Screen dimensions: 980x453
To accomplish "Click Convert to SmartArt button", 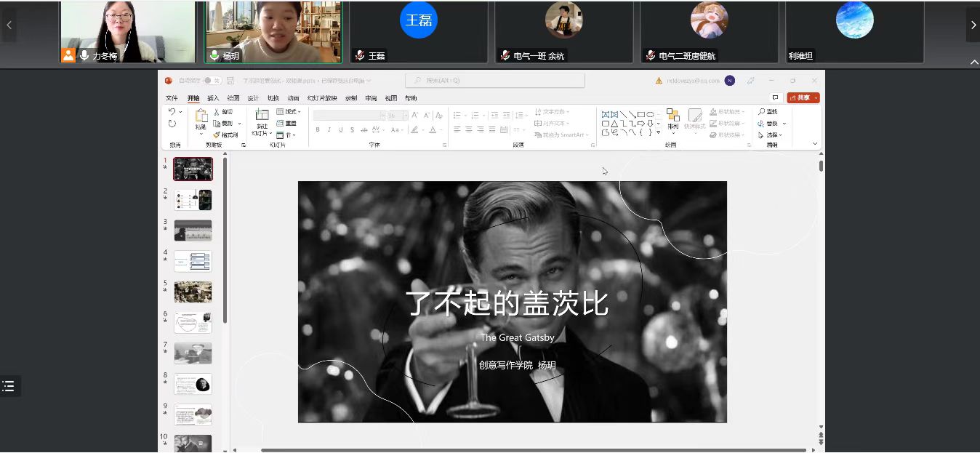I will [560, 135].
